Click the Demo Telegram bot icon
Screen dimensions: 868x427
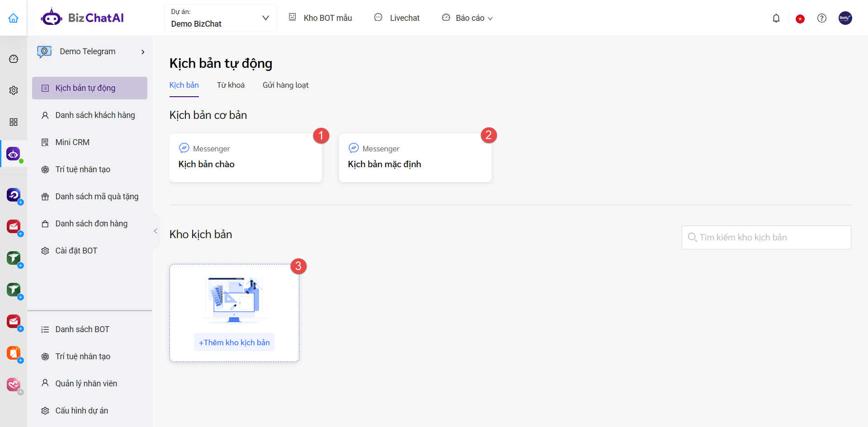coord(44,52)
